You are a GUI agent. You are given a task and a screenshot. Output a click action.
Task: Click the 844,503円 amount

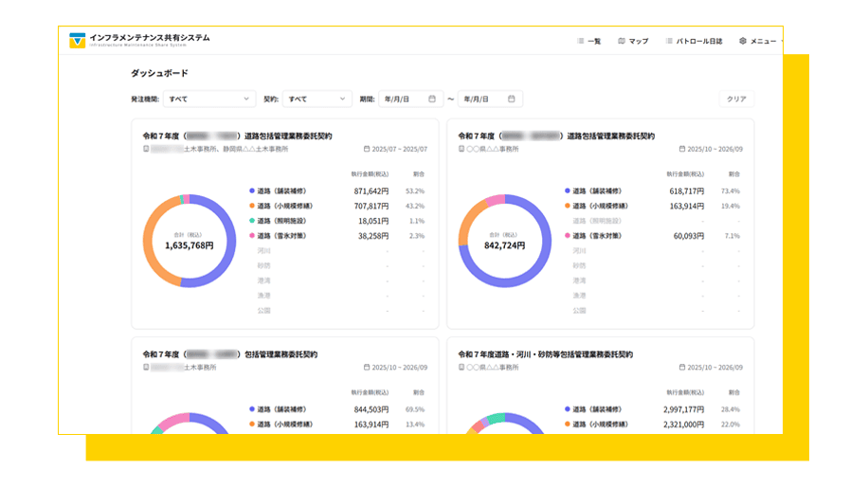[x=371, y=409]
